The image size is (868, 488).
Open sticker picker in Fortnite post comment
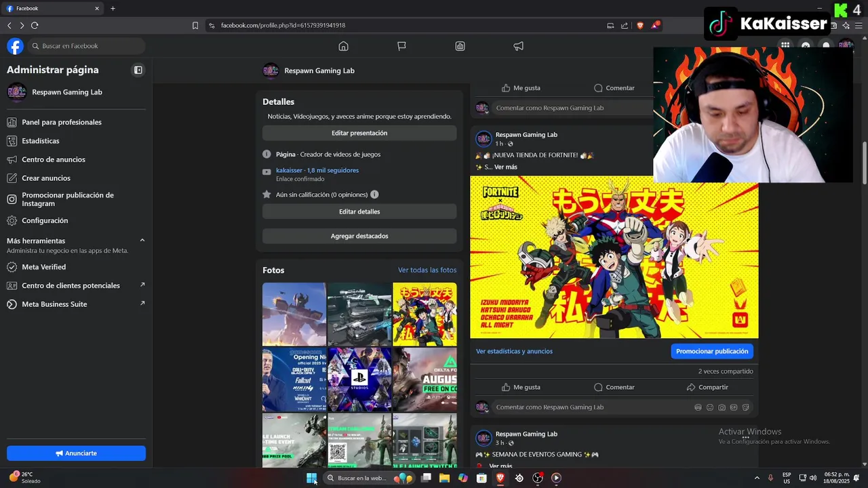click(x=746, y=407)
